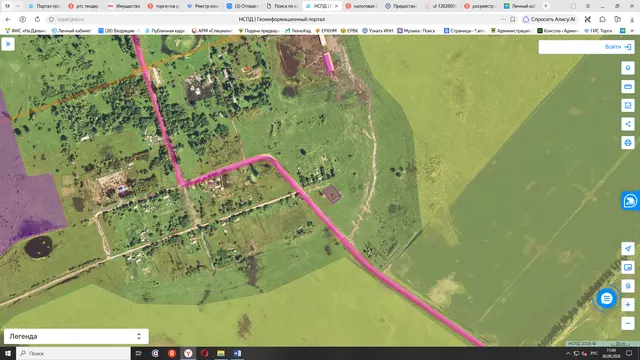Open the tab list dropdown arrow

pos(18,6)
